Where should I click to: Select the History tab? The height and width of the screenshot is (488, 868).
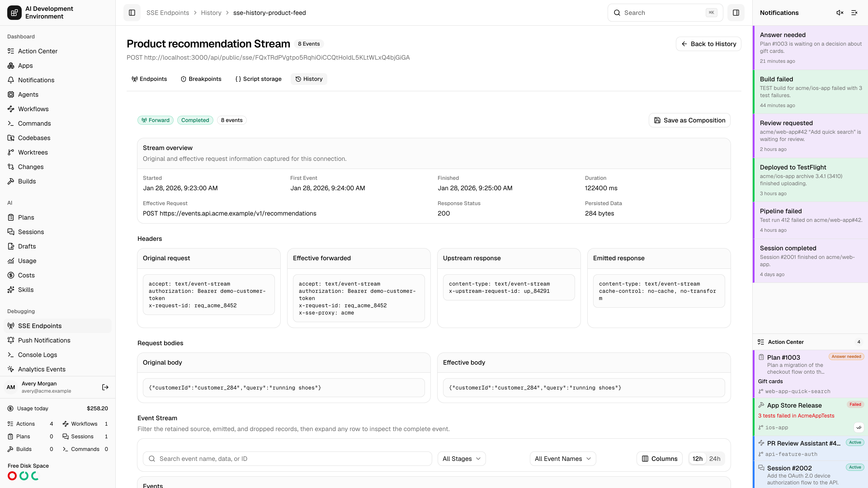(x=309, y=79)
